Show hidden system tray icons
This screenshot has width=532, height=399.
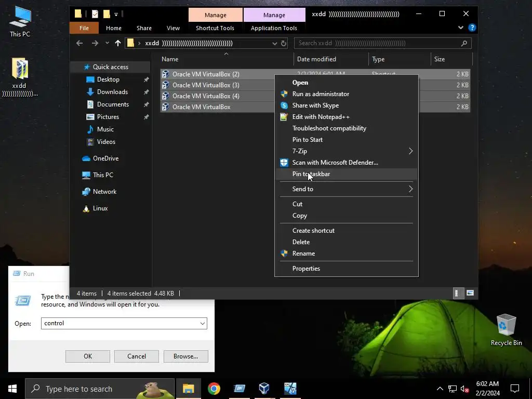pyautogui.click(x=440, y=389)
